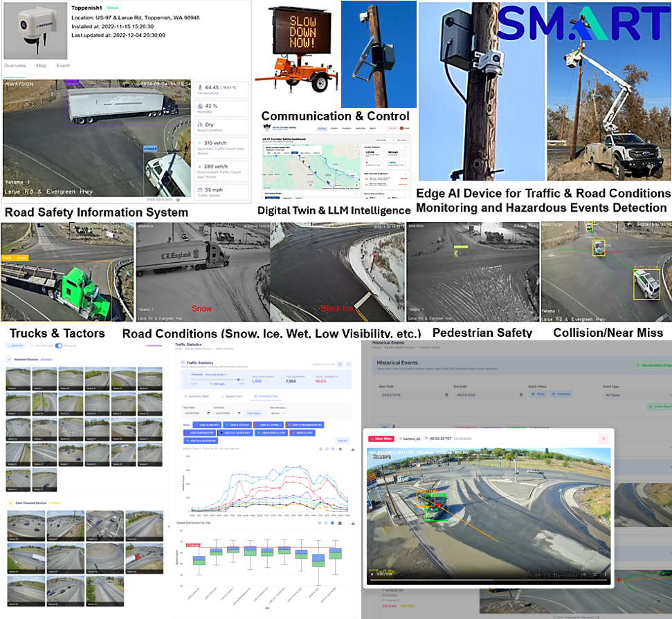Image resolution: width=672 pixels, height=619 pixels.
Task: Click the Clear Dates button
Action: [254, 414]
